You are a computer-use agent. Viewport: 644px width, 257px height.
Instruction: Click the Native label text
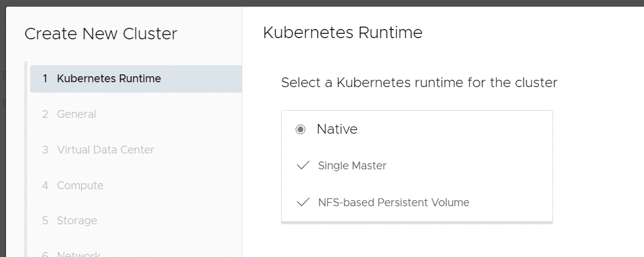[x=337, y=129]
